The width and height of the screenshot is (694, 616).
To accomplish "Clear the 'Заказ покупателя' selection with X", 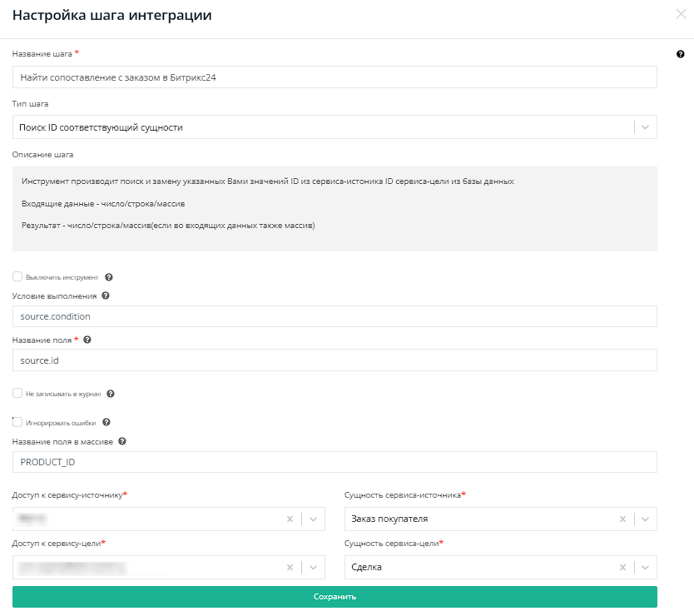I will pyautogui.click(x=622, y=519).
